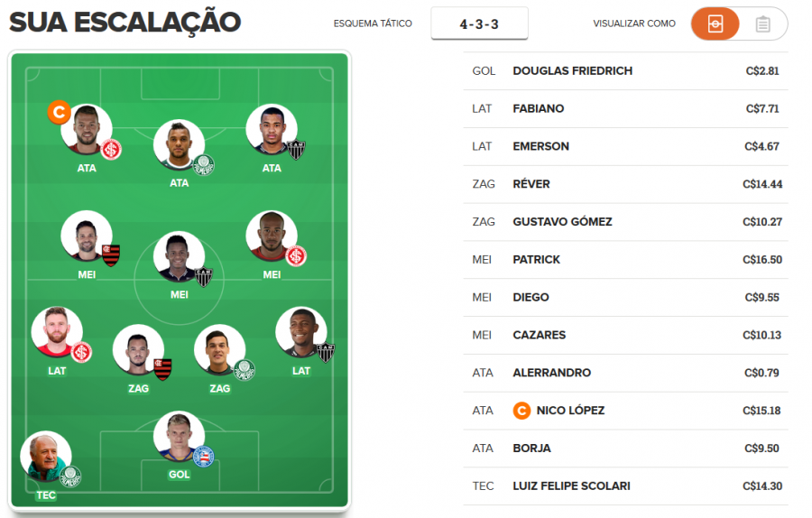
Task: Open Douglas Friedrich row in the list
Action: point(572,70)
